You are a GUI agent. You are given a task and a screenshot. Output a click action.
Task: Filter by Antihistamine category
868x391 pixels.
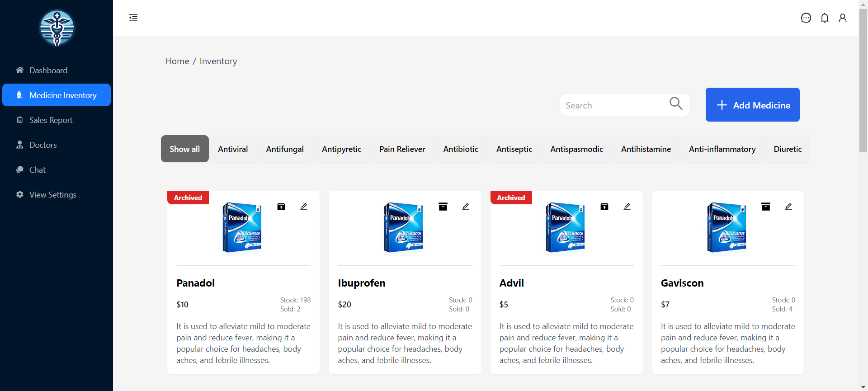tap(646, 149)
